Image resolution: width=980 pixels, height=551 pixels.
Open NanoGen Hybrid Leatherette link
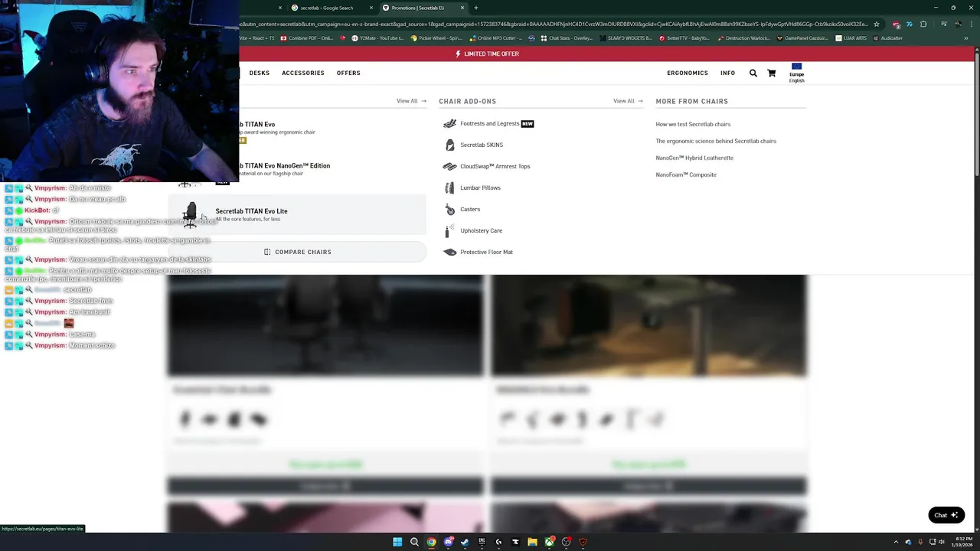[694, 158]
